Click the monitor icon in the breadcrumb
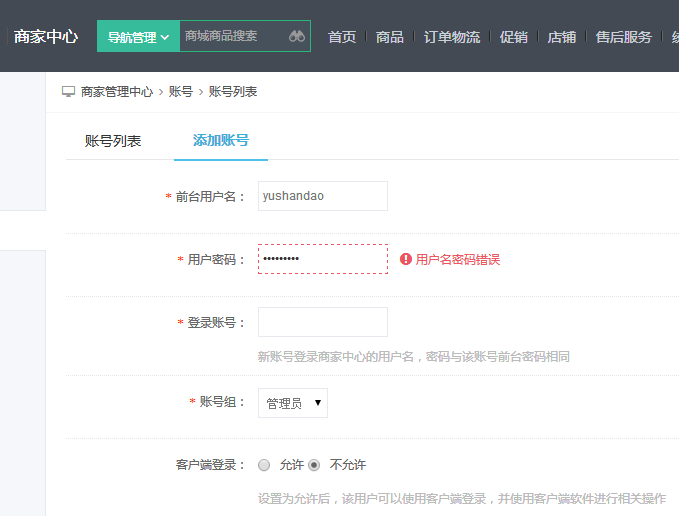The height and width of the screenshot is (516, 679). pos(68,91)
